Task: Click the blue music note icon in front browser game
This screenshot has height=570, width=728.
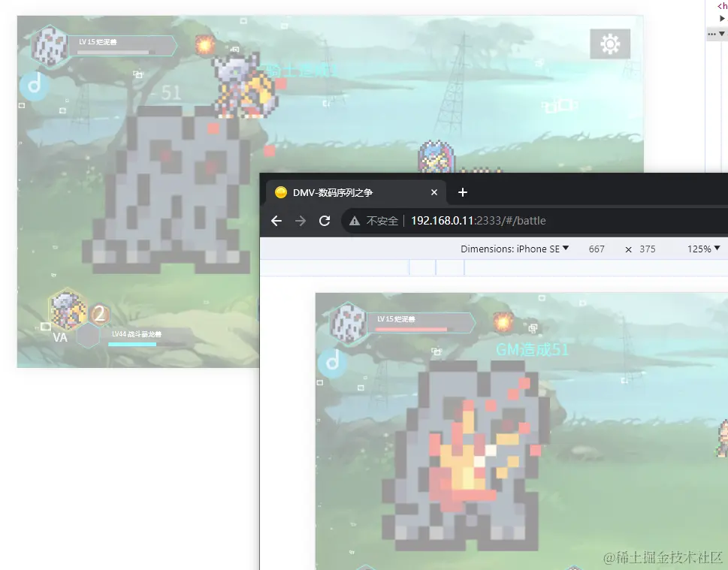Action: point(332,363)
